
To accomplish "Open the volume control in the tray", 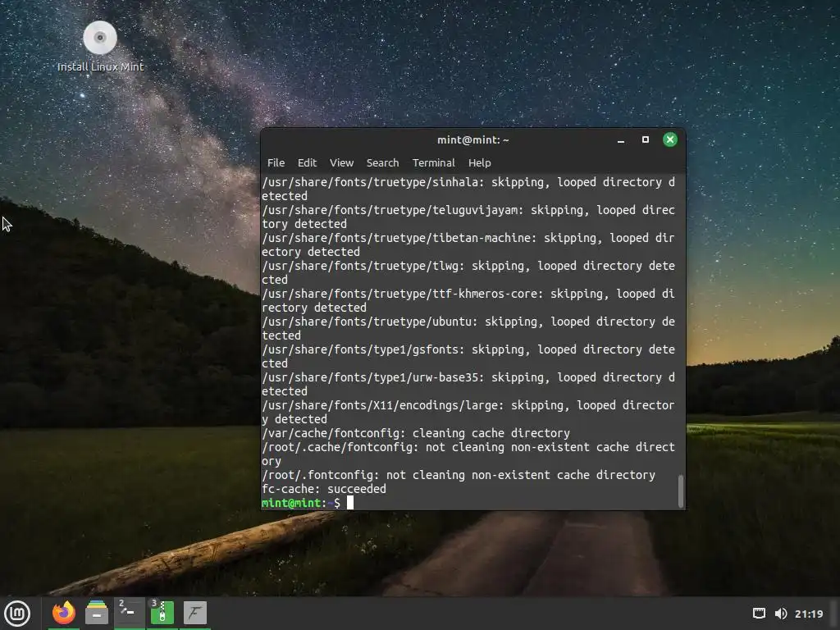I will (x=781, y=614).
